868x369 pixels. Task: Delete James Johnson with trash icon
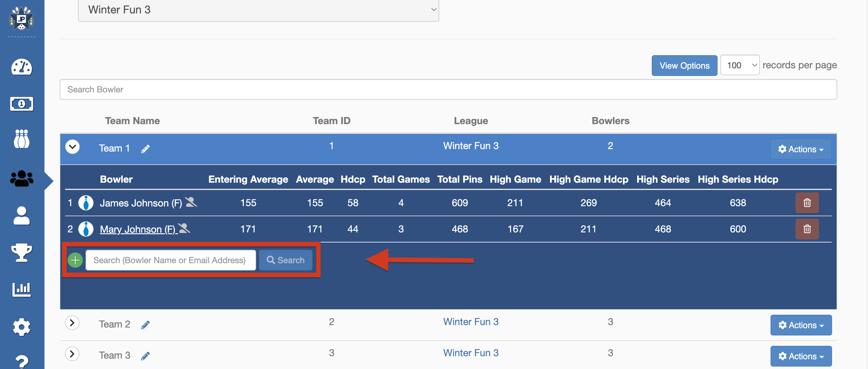807,203
